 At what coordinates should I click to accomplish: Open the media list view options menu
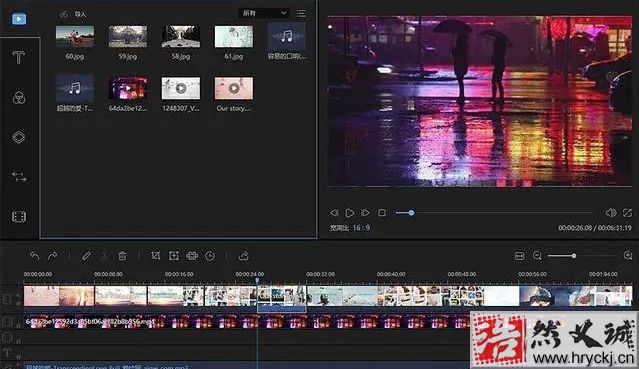coord(302,13)
